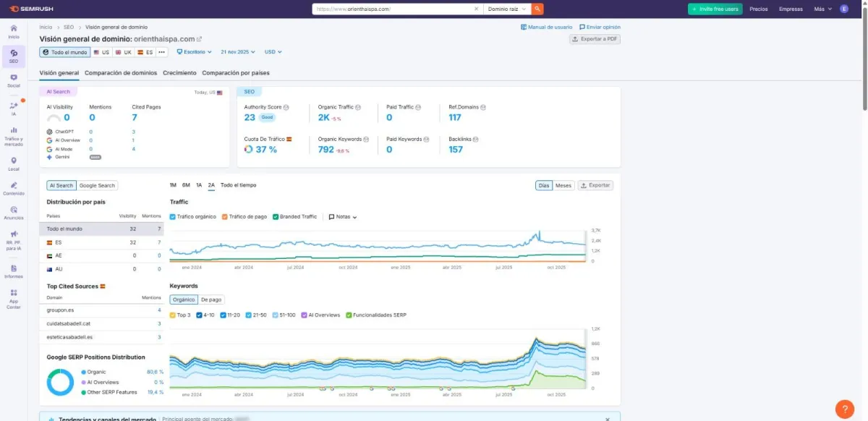Open the Más menu dropdown
The height and width of the screenshot is (421, 868).
(x=822, y=9)
